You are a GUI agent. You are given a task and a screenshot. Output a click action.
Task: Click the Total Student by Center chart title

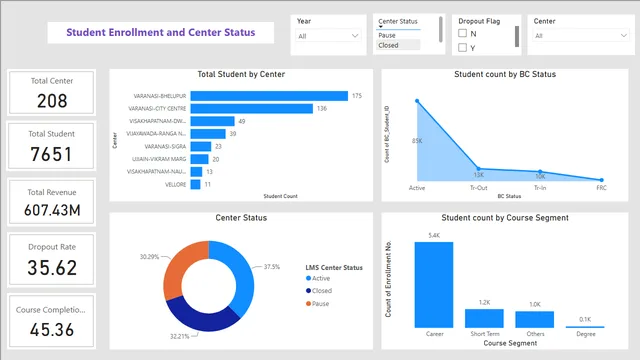click(x=241, y=74)
